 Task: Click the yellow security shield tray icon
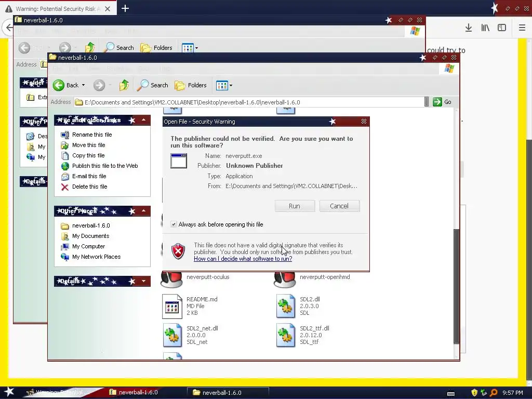[474, 393]
